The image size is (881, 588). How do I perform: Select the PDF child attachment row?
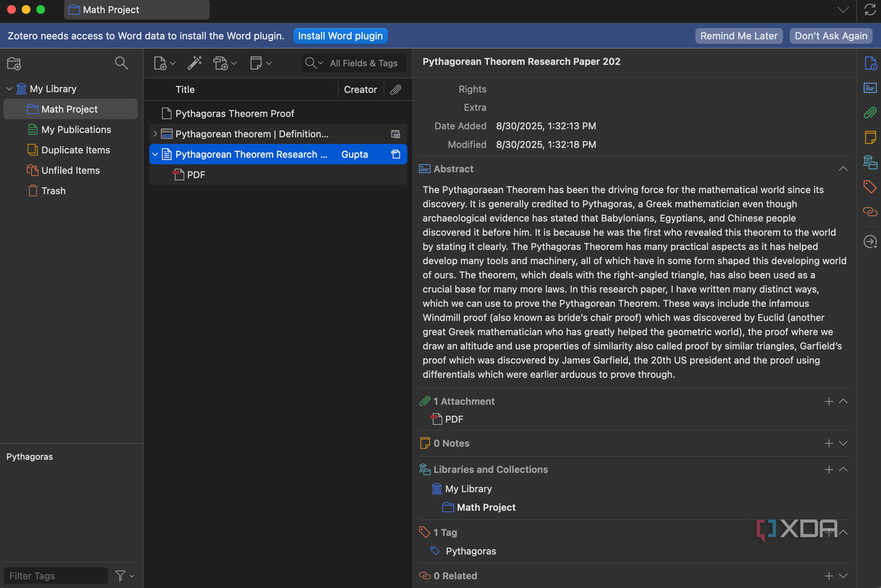tap(278, 175)
